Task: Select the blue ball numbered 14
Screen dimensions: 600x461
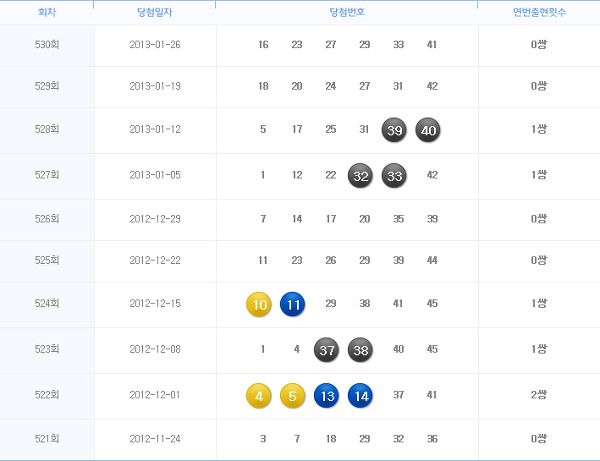Action: (360, 395)
